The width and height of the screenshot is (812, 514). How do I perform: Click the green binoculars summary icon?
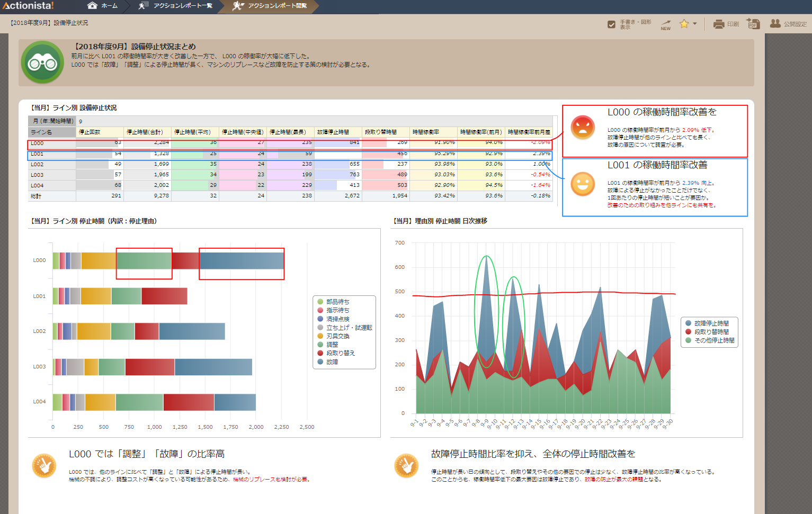42,62
